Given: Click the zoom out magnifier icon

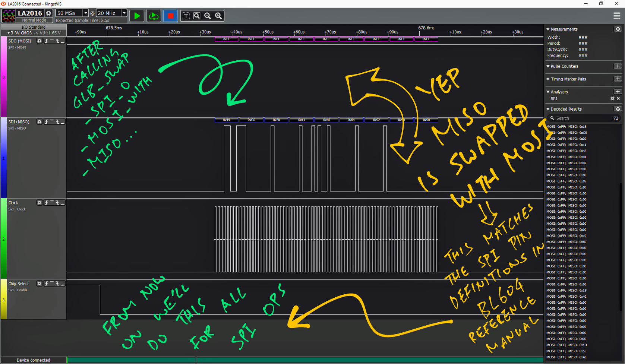Looking at the screenshot, I should (208, 16).
